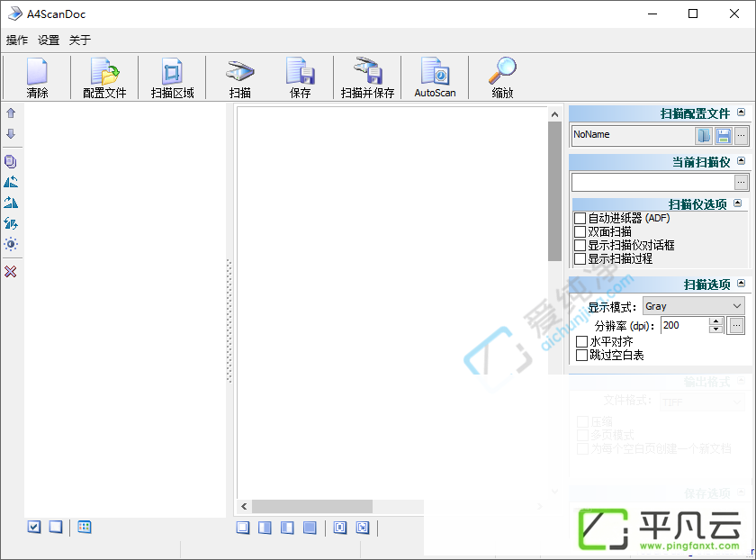Select the 扫描区域 scan area tool
Screen dimensions: 756x560
click(172, 77)
